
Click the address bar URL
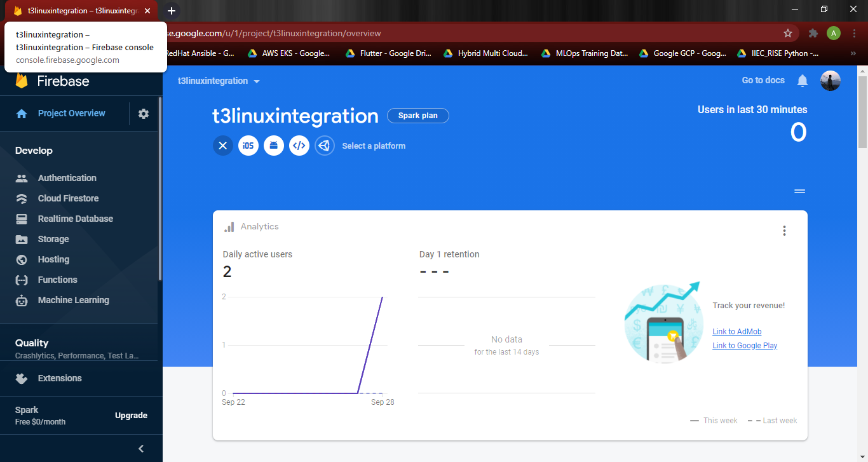273,33
